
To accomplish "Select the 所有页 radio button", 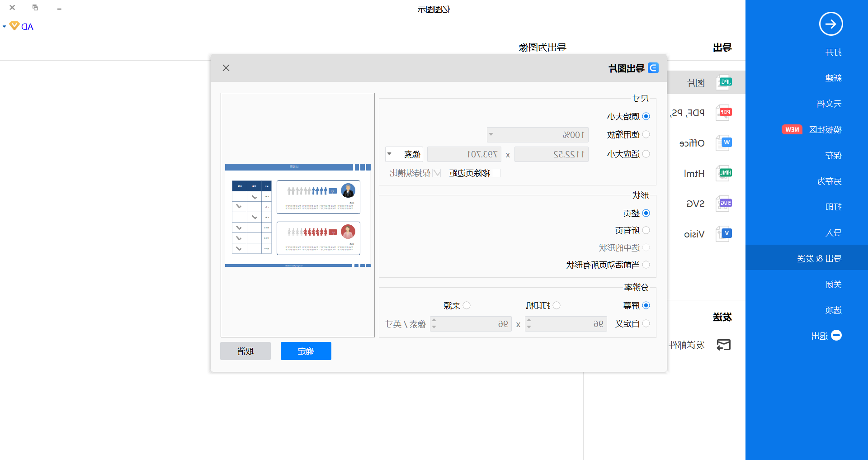I will (646, 230).
